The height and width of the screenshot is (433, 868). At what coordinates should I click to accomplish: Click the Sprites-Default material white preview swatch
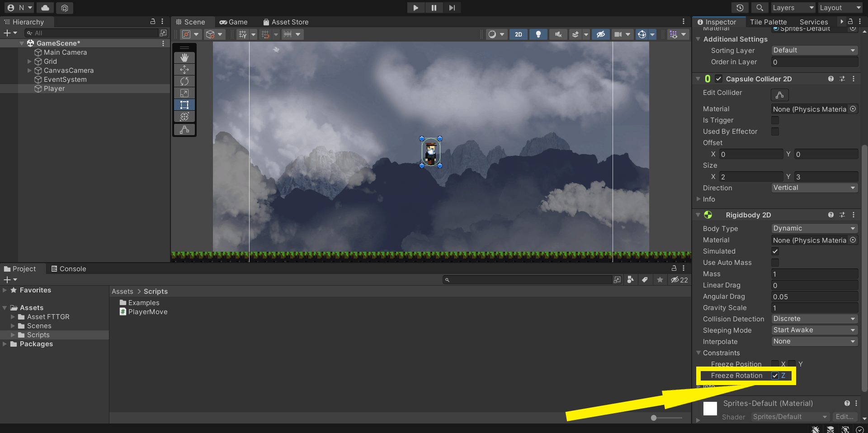tap(710, 409)
